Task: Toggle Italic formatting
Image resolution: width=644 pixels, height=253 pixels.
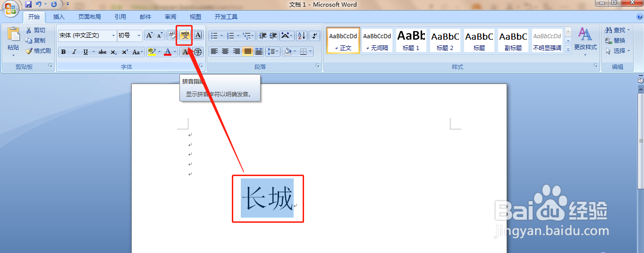Action: [x=74, y=52]
